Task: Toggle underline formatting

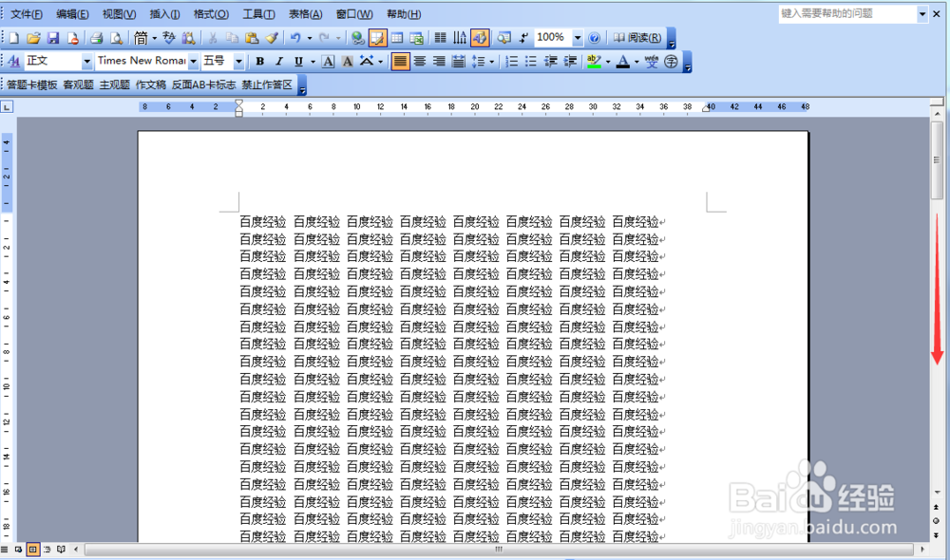Action: [298, 61]
